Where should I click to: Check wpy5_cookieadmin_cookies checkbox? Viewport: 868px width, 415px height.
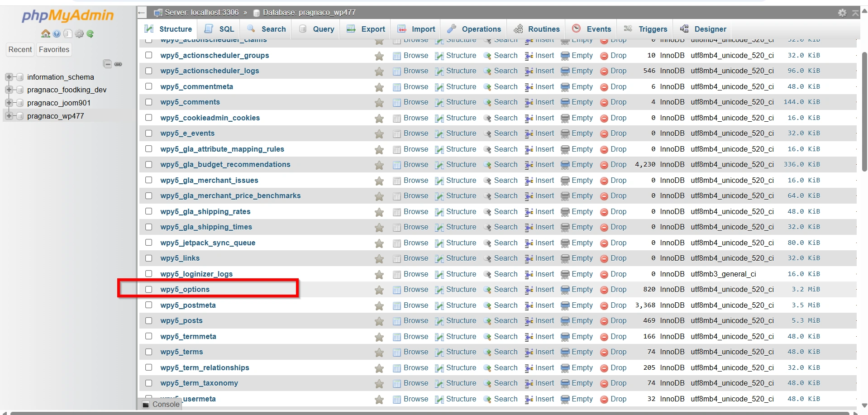(148, 118)
